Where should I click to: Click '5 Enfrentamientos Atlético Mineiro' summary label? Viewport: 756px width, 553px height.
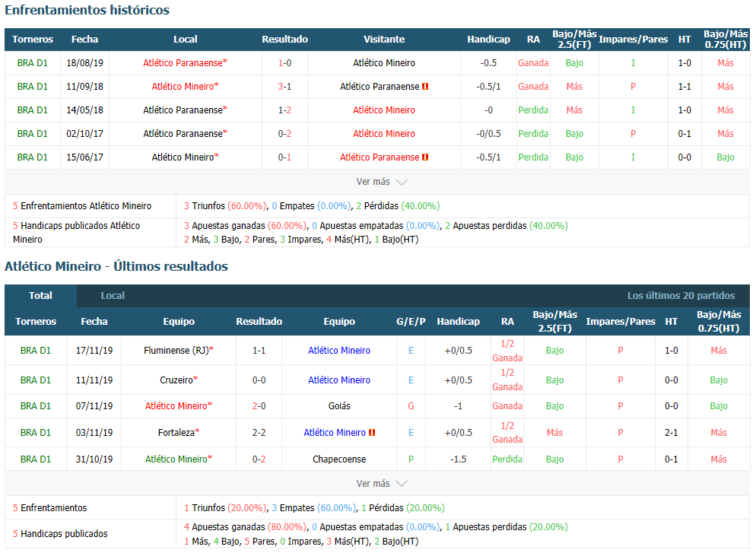(x=82, y=206)
